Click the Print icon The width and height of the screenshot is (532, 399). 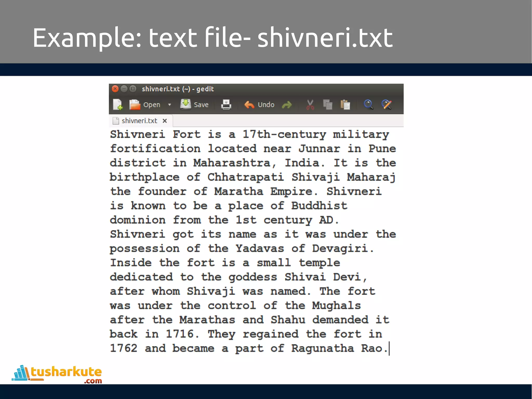226,104
